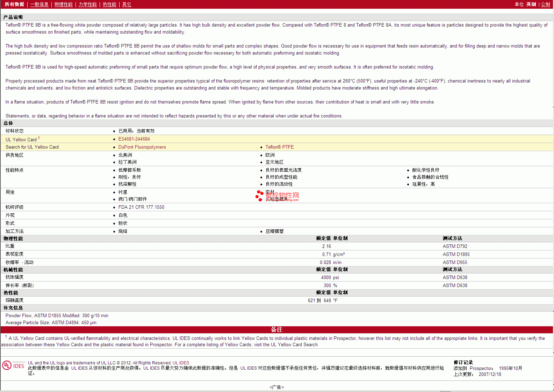
Task: Click the 北美洲 region entry
Action: point(125,155)
